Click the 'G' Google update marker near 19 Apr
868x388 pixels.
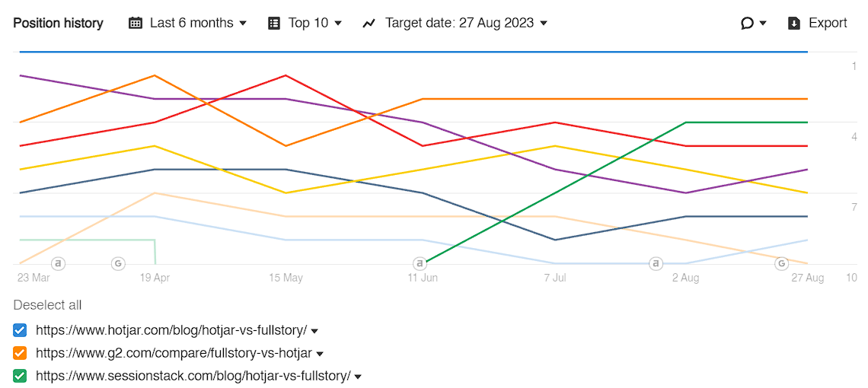click(118, 263)
